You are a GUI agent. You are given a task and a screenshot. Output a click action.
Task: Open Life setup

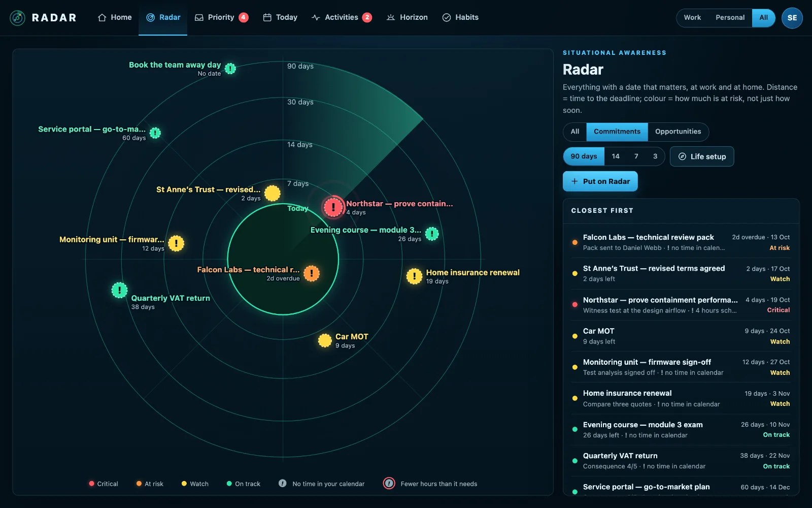(x=702, y=156)
